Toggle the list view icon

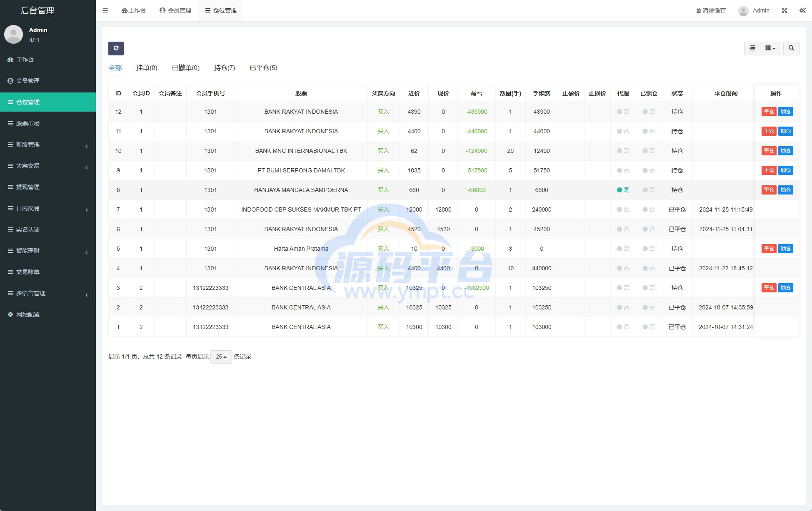[752, 48]
